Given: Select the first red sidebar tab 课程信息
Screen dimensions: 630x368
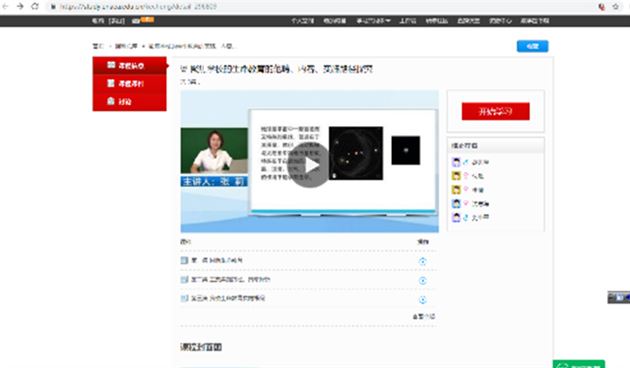Looking at the screenshot, I should pos(129,65).
